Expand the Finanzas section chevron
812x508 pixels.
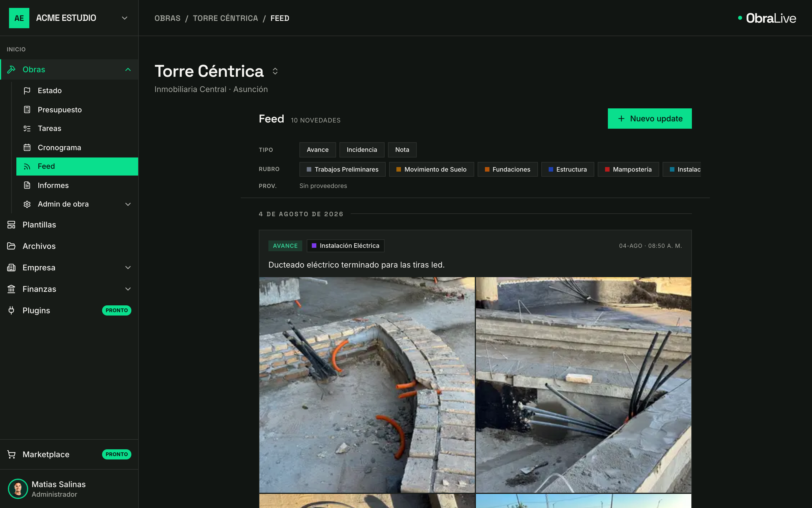point(128,289)
